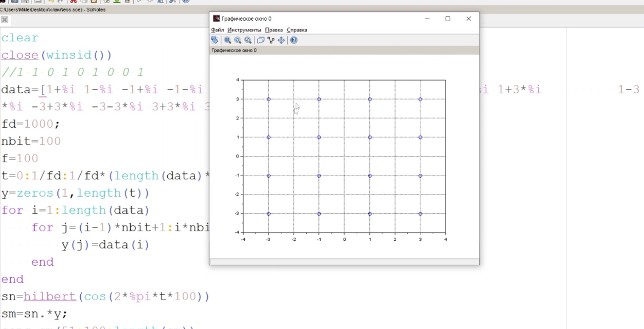Close the SciNotes tab with the gray X
The image size is (644, 329).
pyautogui.click(x=5, y=20)
